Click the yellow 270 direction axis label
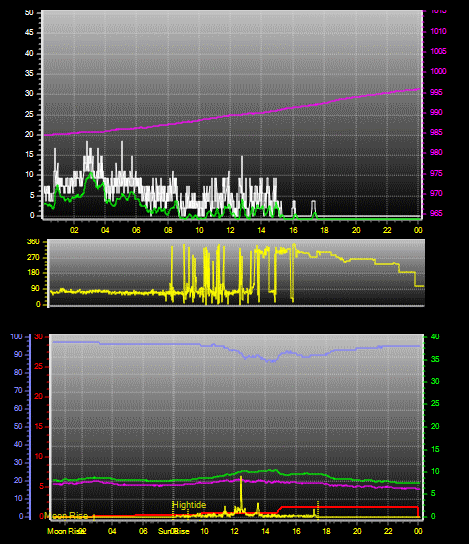This screenshot has width=469, height=544. pos(33,258)
